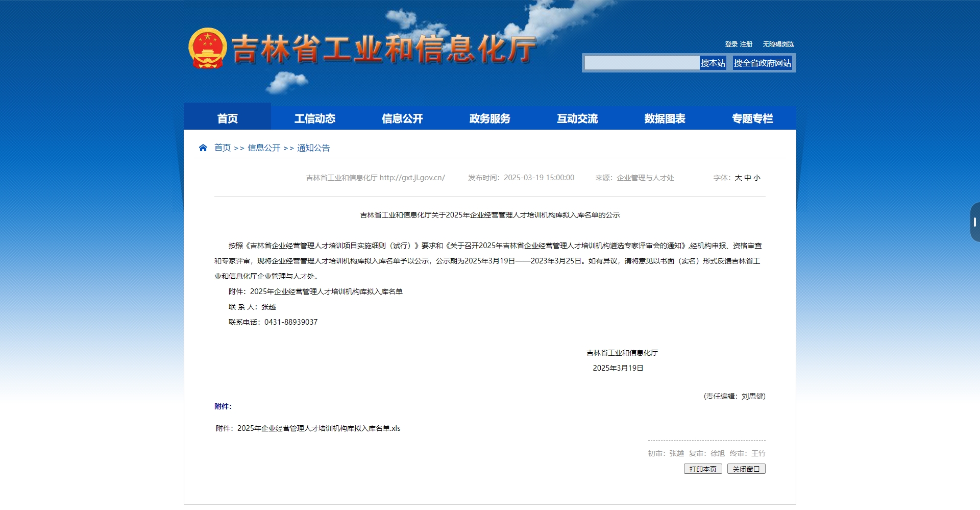Go to 通知公告 breadcrumb link

coord(313,148)
